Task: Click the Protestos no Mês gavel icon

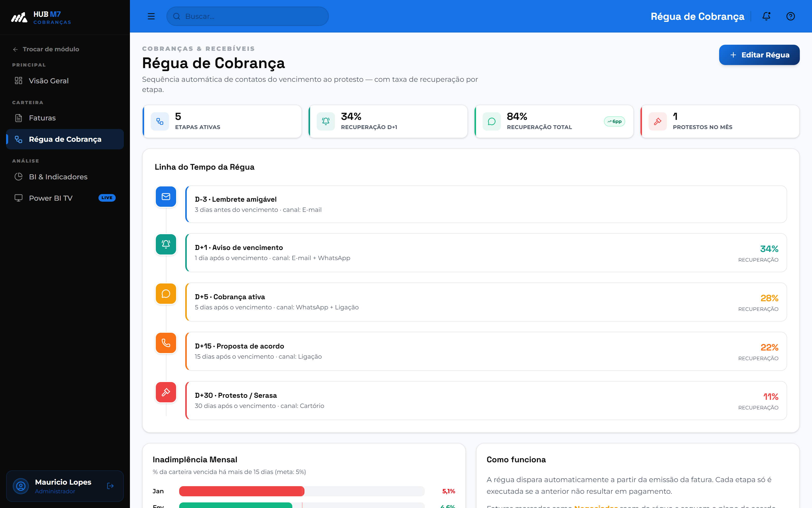Action: pos(658,121)
